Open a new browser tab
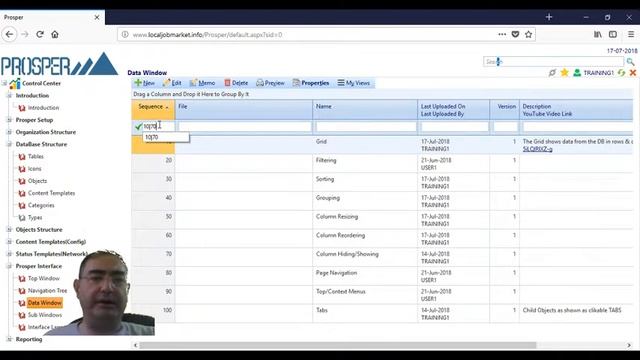This screenshot has width=640, height=360. point(549,17)
